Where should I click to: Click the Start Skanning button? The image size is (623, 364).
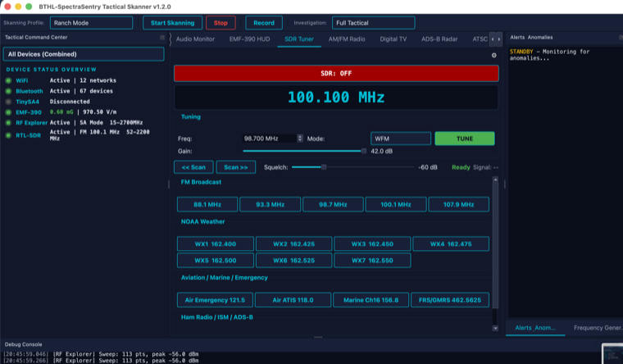tap(172, 23)
